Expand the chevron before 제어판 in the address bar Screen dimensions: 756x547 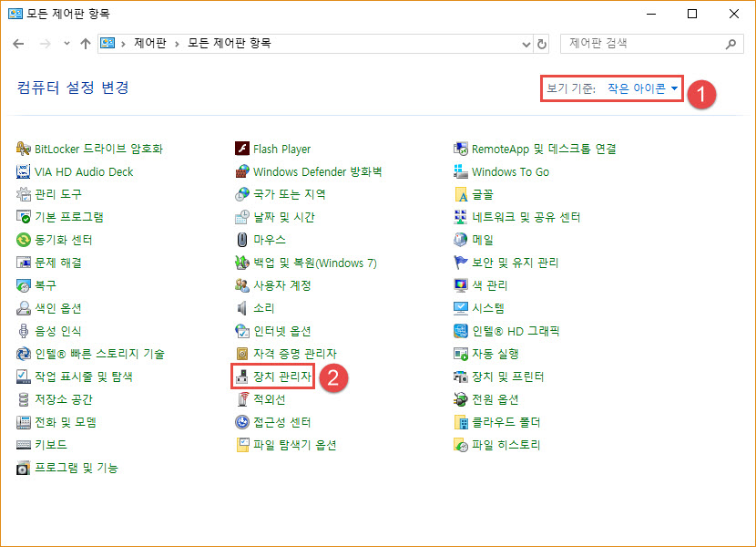(124, 44)
